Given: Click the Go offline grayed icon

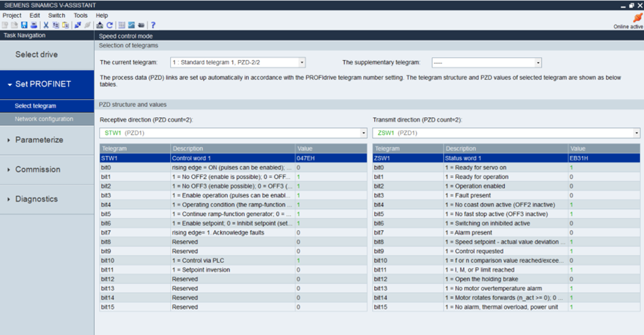Looking at the screenshot, I should 87,25.
